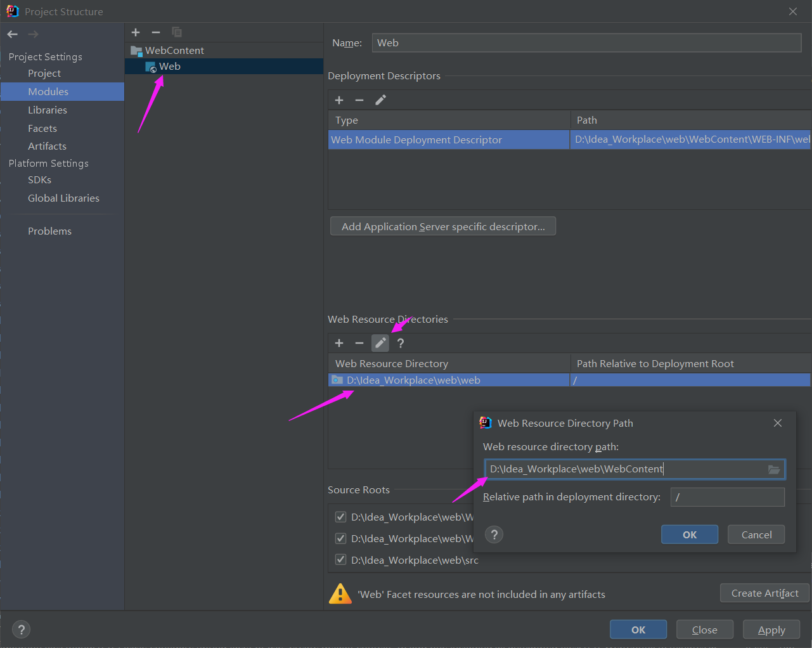Open the SDKs settings

point(39,180)
